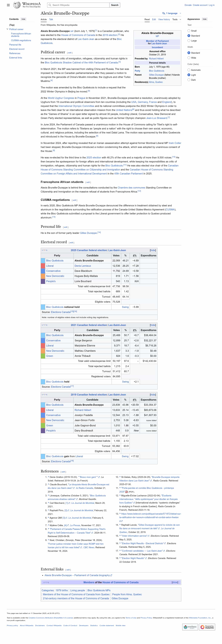Show Members of the House of Commons navbox

tap(175, 582)
